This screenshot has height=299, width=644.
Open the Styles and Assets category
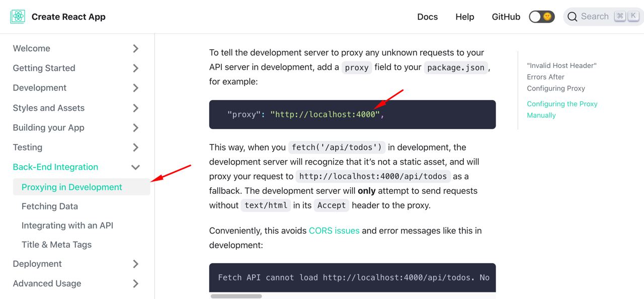(x=49, y=108)
